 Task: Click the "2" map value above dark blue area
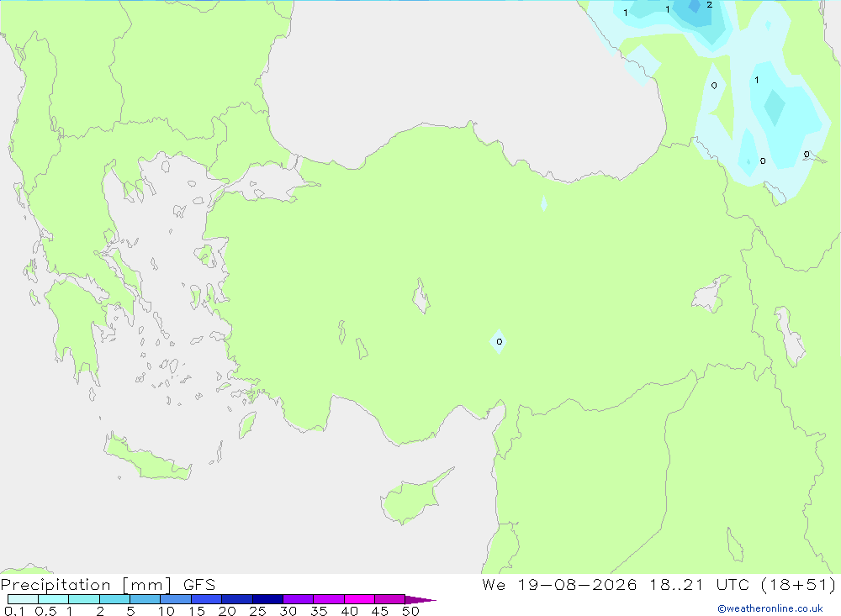pyautogui.click(x=710, y=5)
